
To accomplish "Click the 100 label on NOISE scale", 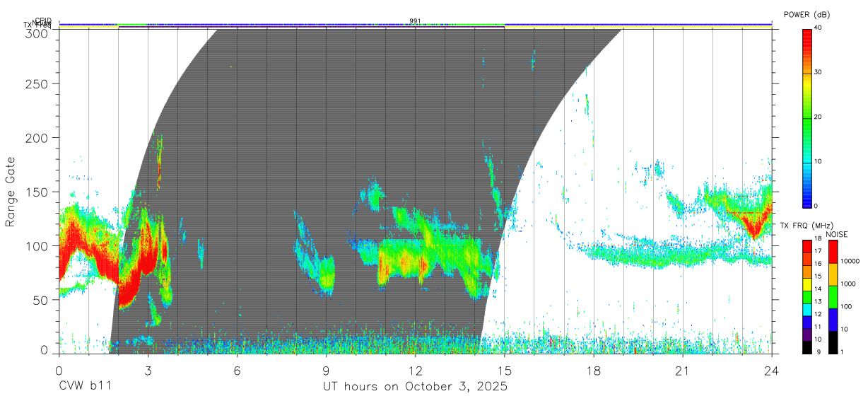I will pos(846,306).
